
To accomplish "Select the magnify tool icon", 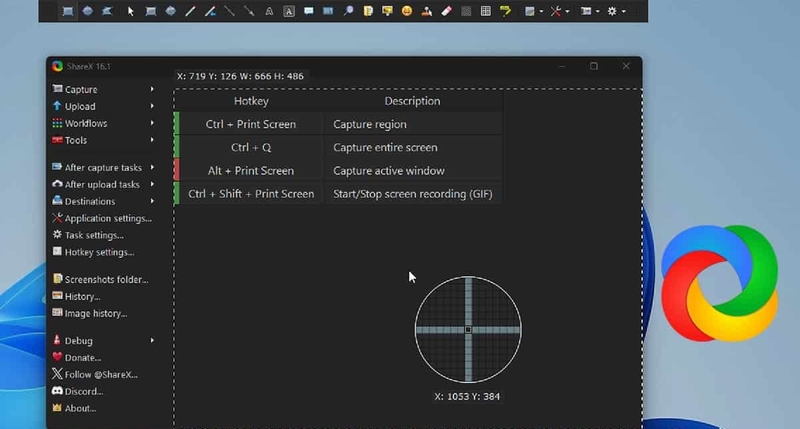I will pos(348,11).
